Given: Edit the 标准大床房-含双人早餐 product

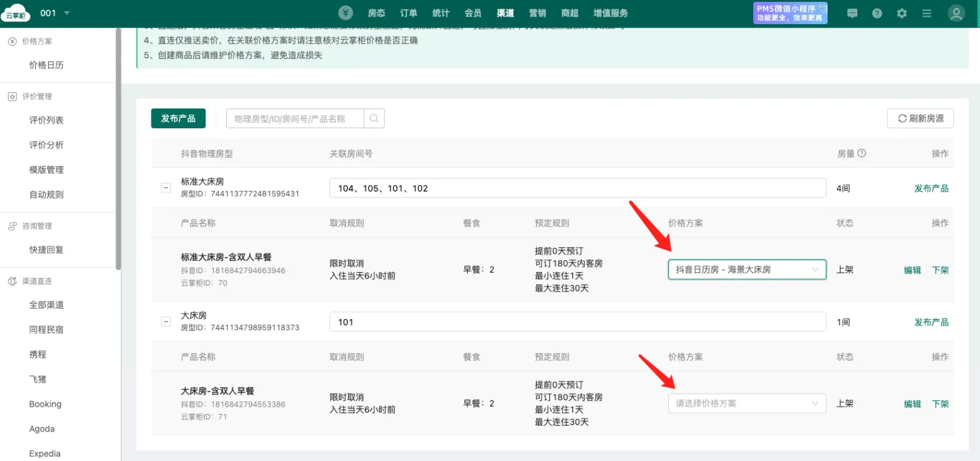Looking at the screenshot, I should tap(913, 270).
